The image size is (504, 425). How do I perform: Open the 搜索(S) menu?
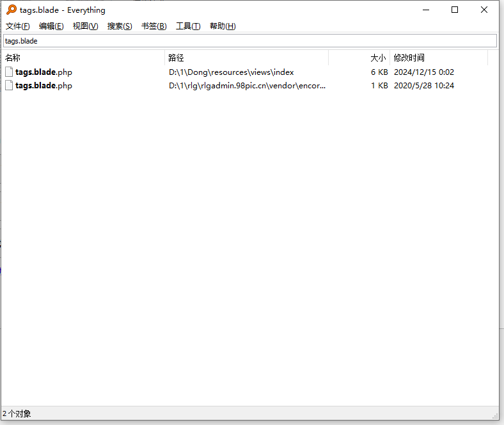(x=120, y=26)
